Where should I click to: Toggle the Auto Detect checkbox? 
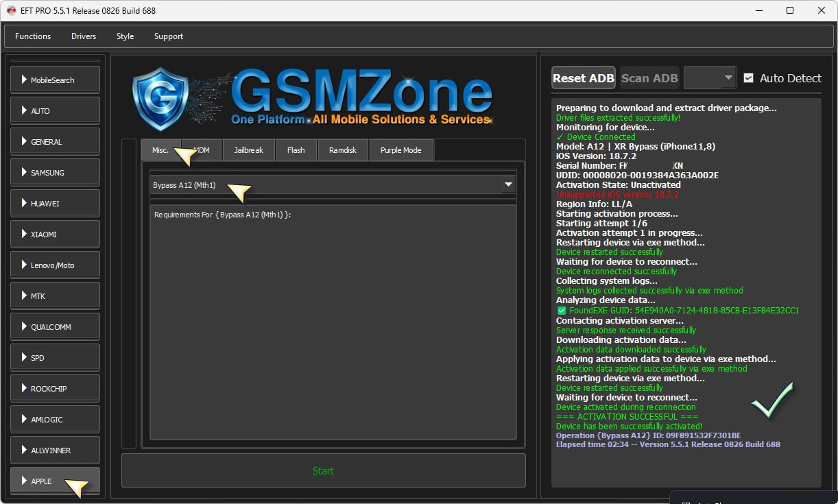tap(749, 78)
